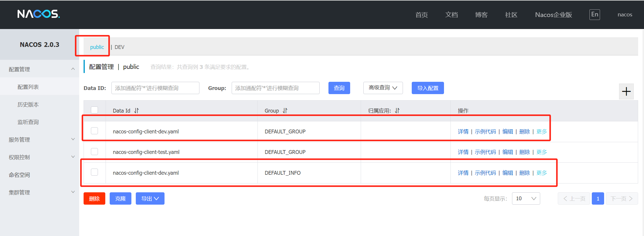Sort by Group column arrows
Viewport: 644px width, 236px height.
tap(285, 111)
